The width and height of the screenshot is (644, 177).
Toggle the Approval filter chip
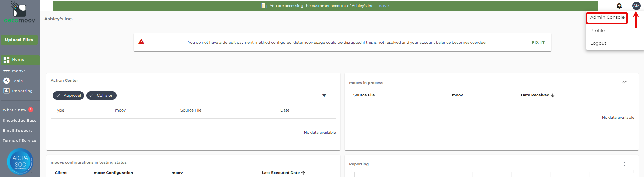(68, 96)
